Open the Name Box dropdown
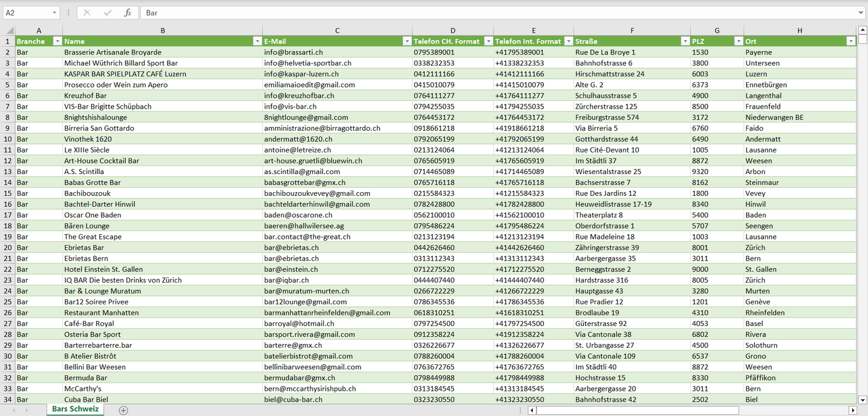 click(x=55, y=13)
